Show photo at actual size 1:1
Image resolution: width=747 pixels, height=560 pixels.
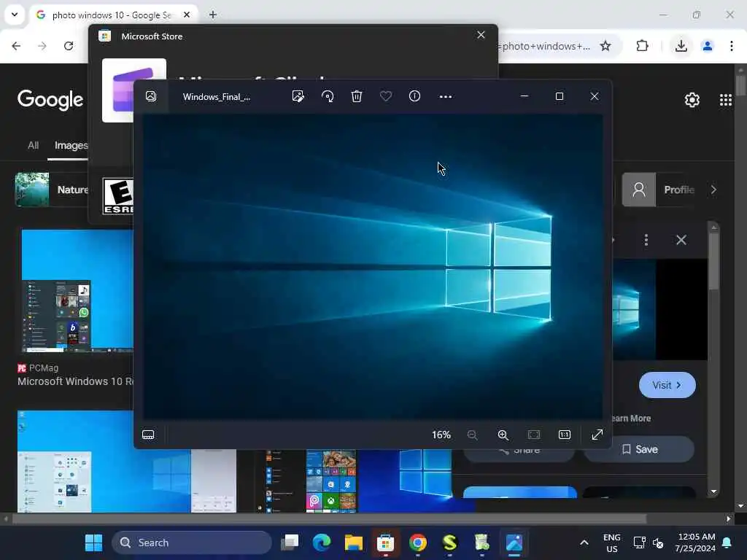click(565, 435)
